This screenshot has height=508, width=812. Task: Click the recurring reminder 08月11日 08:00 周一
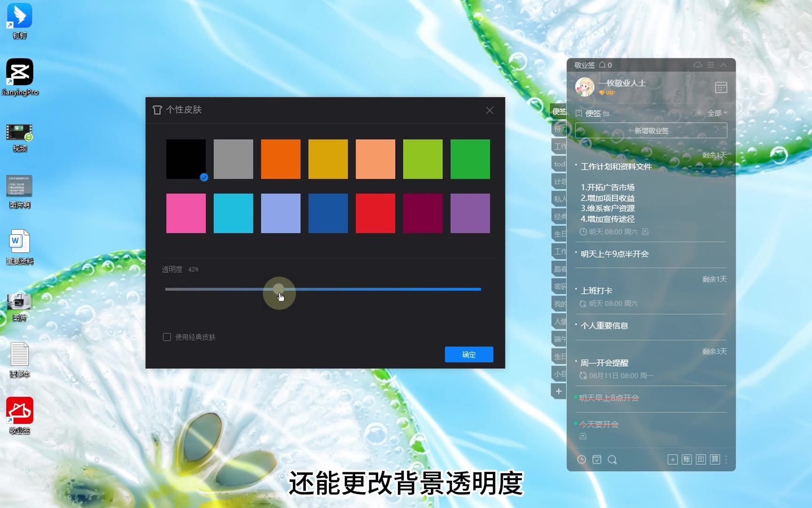[x=621, y=376]
